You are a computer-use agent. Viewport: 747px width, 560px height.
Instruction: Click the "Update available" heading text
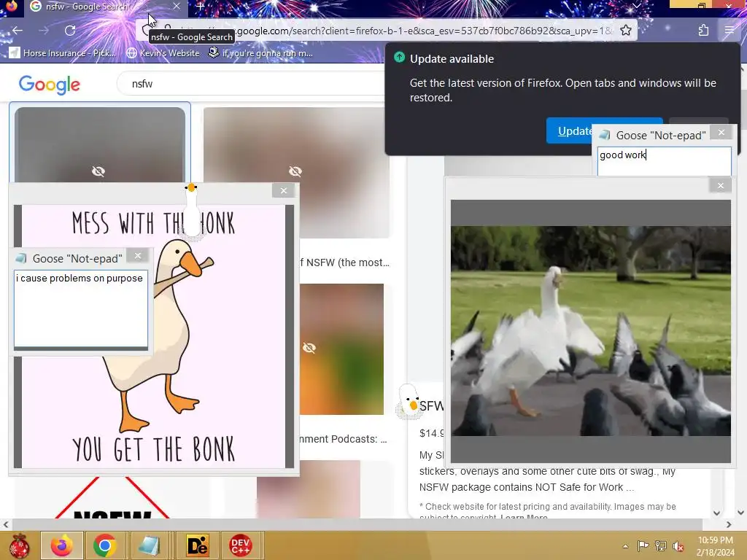pyautogui.click(x=452, y=59)
